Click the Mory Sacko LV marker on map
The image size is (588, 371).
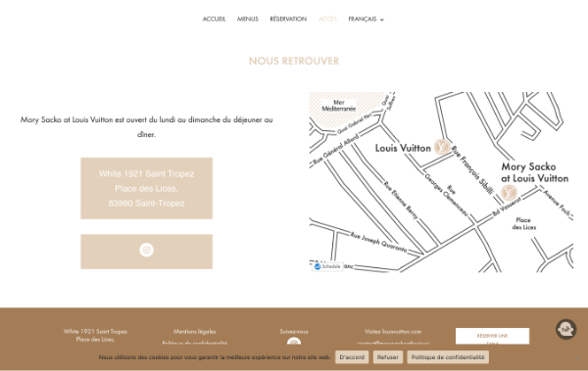pos(509,193)
